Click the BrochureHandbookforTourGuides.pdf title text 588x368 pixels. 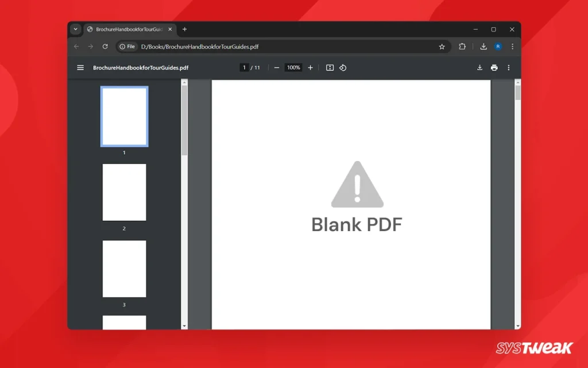tap(141, 68)
